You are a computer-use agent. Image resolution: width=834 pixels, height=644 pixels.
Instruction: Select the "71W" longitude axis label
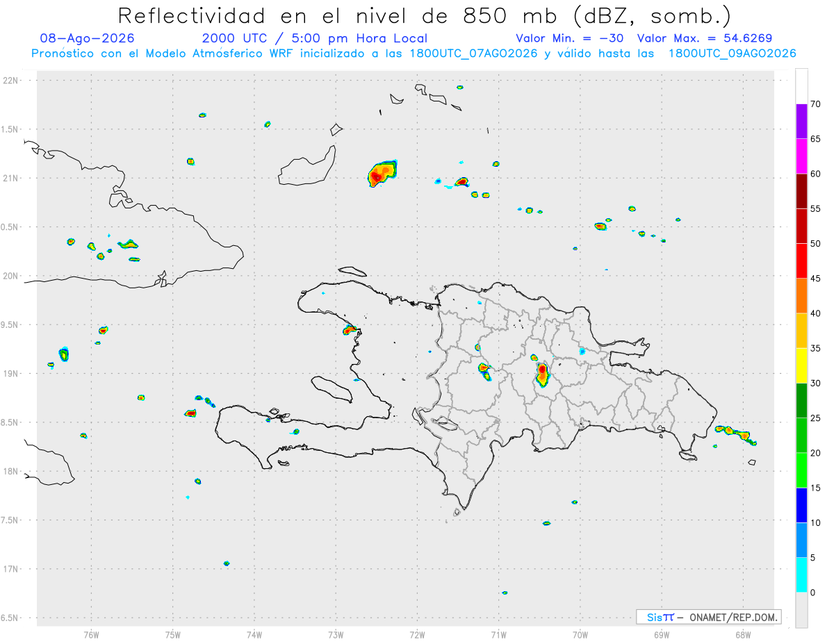coord(498,634)
